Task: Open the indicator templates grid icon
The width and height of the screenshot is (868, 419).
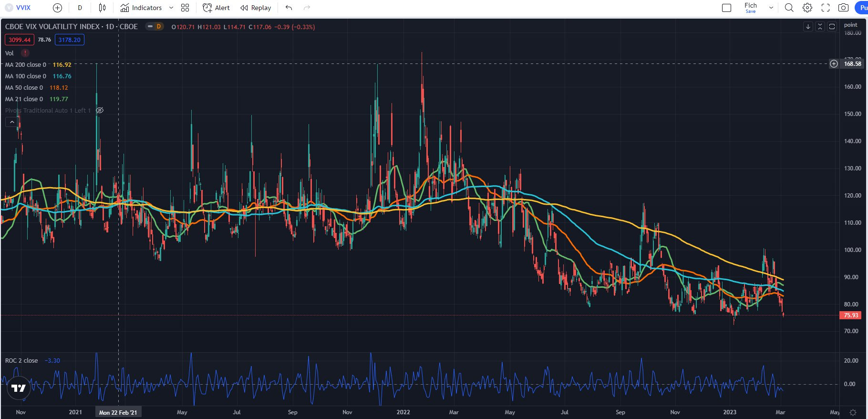Action: (x=185, y=8)
